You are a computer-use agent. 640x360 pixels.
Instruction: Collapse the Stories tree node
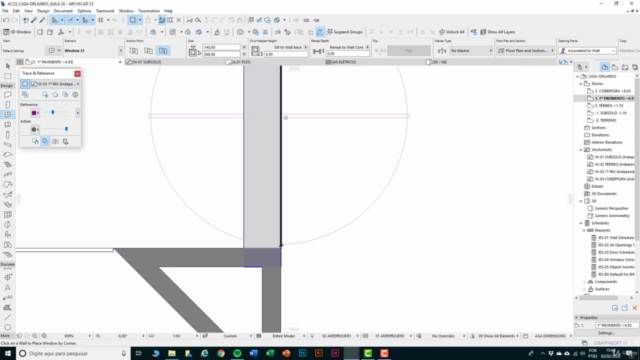click(x=581, y=84)
